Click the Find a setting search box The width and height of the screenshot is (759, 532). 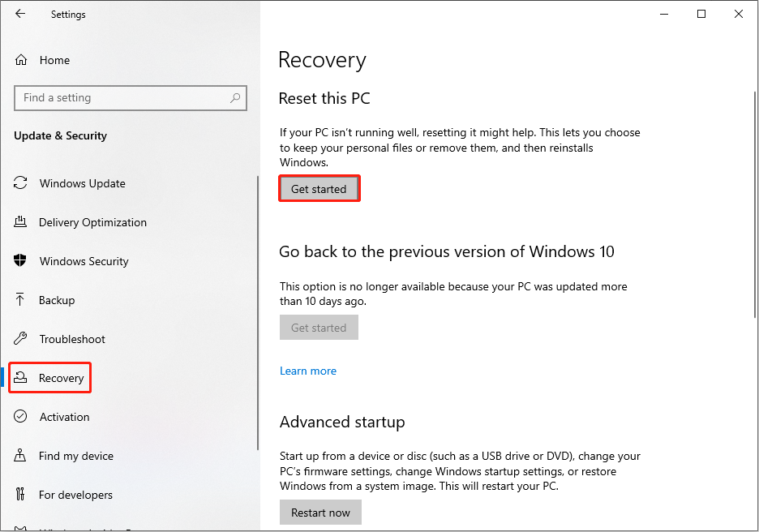[122, 98]
